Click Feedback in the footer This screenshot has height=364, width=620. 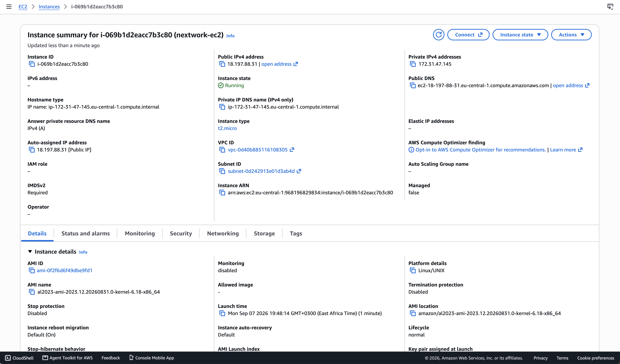point(111,358)
